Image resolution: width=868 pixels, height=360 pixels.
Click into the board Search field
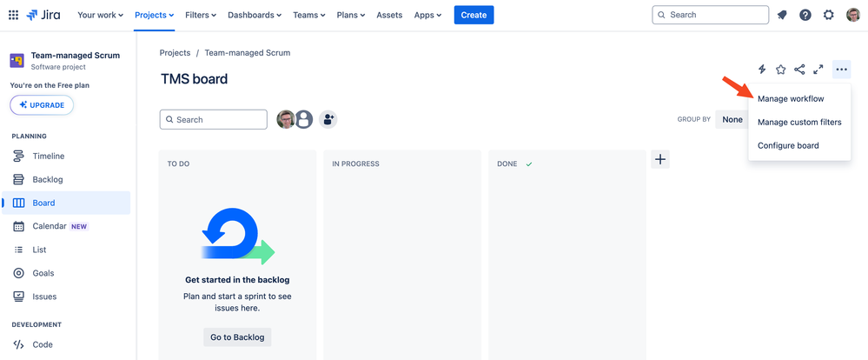click(x=213, y=120)
